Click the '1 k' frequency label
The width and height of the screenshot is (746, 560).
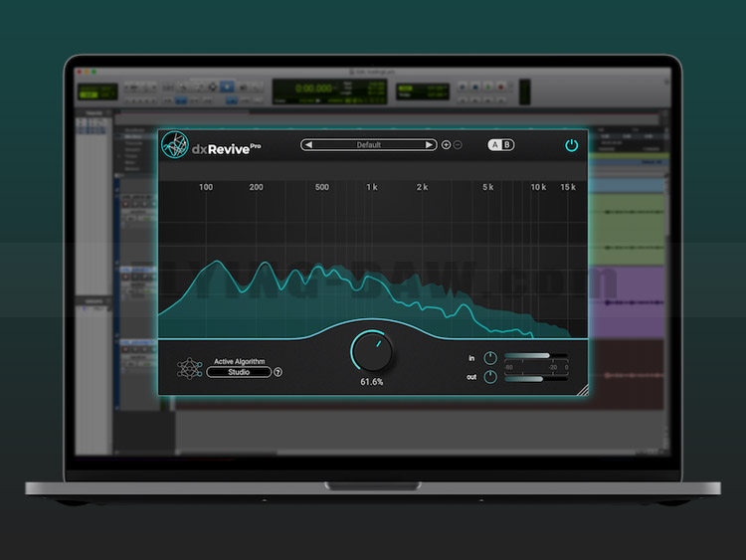tap(372, 187)
